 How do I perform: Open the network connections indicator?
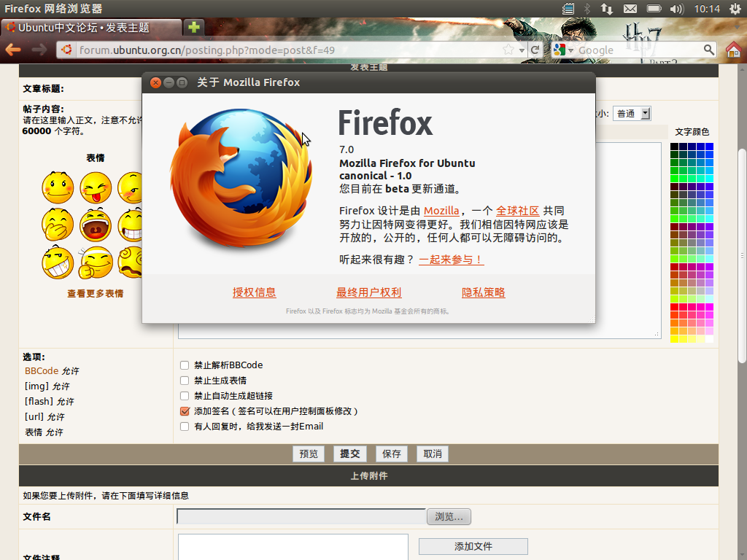[606, 9]
